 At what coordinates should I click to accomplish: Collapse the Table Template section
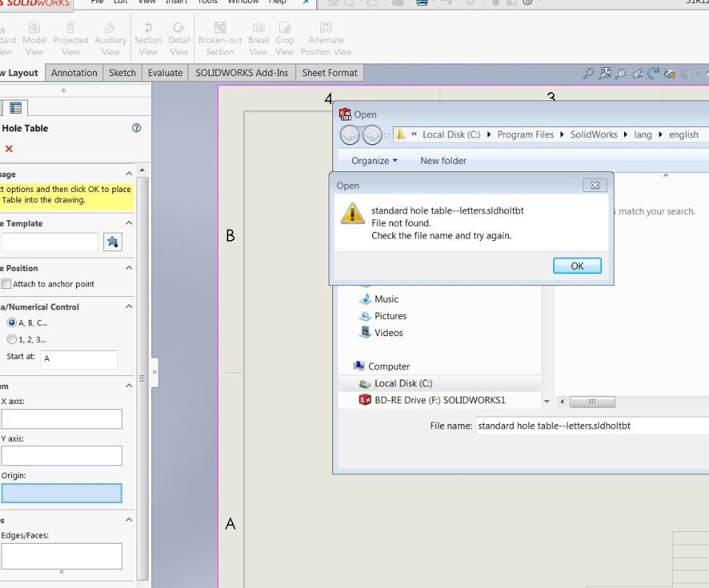coord(129,223)
